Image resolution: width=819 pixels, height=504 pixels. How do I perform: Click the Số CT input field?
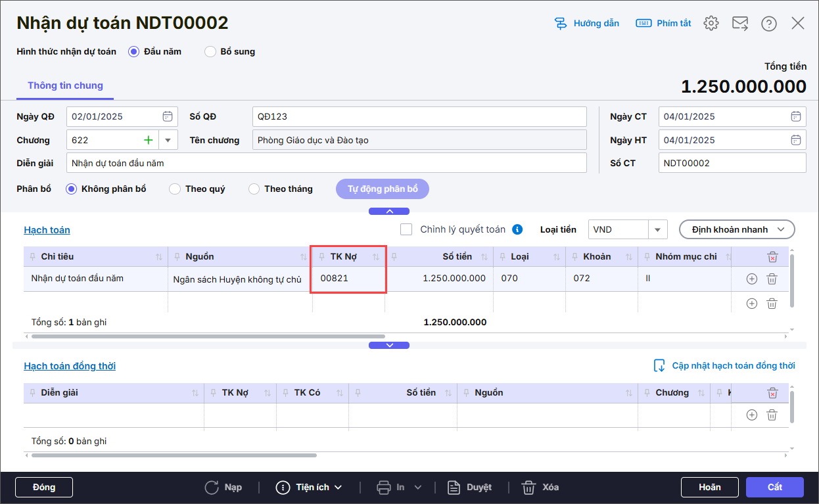732,163
